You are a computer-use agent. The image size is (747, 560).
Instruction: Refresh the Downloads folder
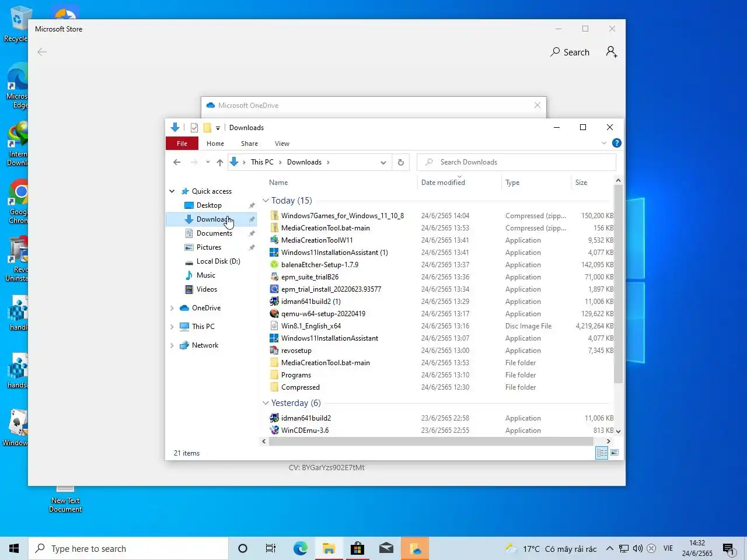click(x=401, y=162)
